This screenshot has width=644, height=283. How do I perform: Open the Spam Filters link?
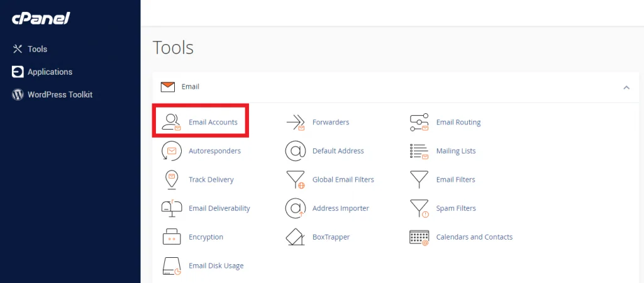tap(456, 208)
